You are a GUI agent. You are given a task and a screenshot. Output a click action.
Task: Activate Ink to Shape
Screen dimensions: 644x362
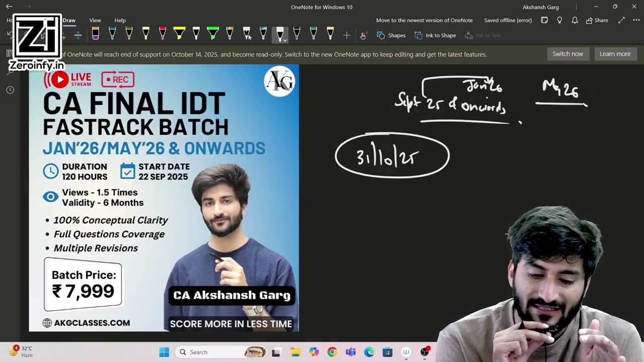[x=435, y=35]
